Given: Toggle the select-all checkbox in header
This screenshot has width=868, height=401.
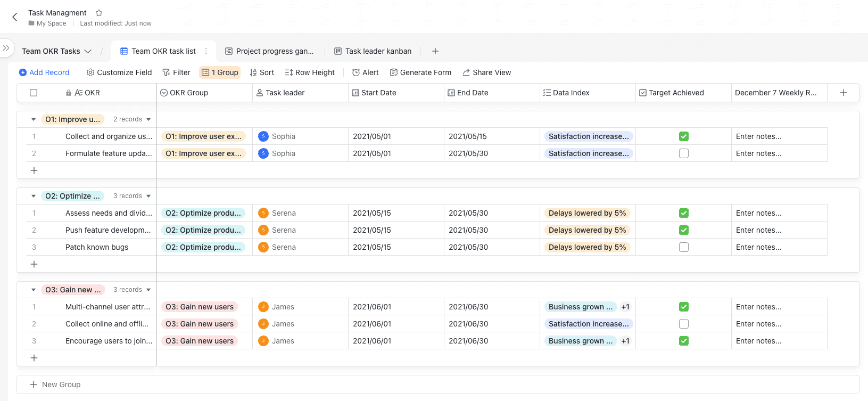Looking at the screenshot, I should tap(34, 93).
